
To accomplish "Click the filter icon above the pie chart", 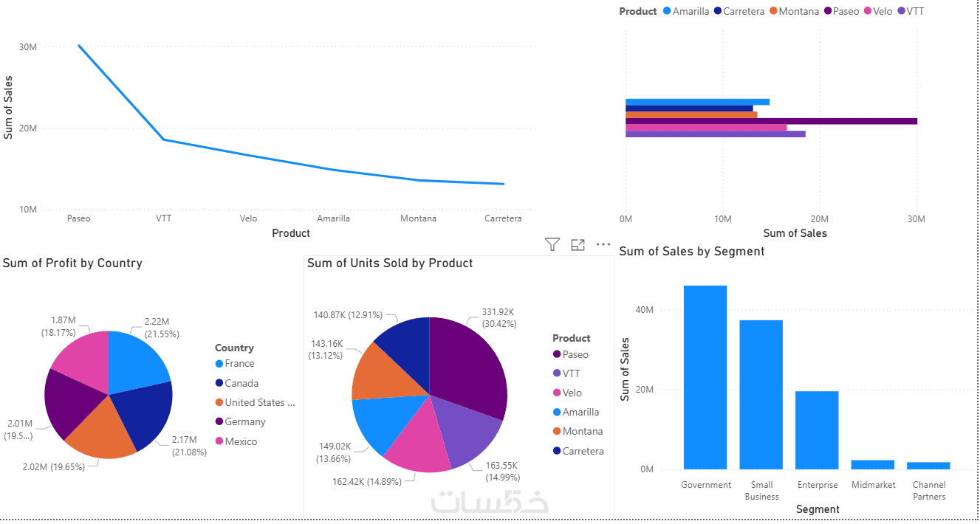I will (x=552, y=245).
